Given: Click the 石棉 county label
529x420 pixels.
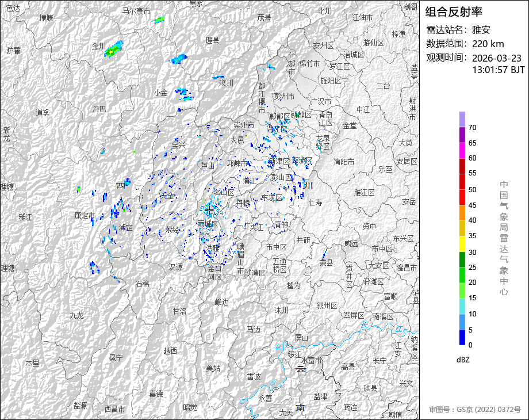Looking at the screenshot, I should pyautogui.click(x=141, y=284).
